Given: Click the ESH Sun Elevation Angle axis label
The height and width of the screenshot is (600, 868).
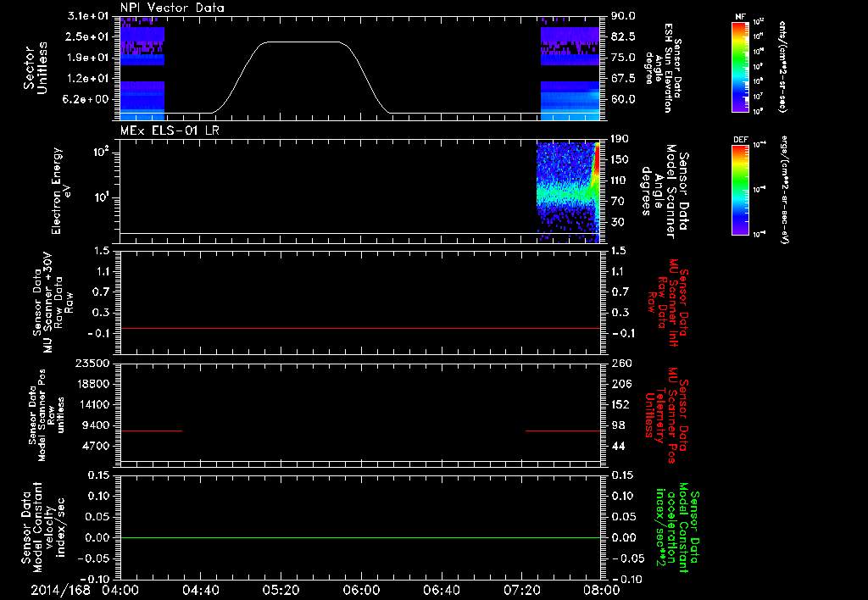Looking at the screenshot, I should coord(663,68).
